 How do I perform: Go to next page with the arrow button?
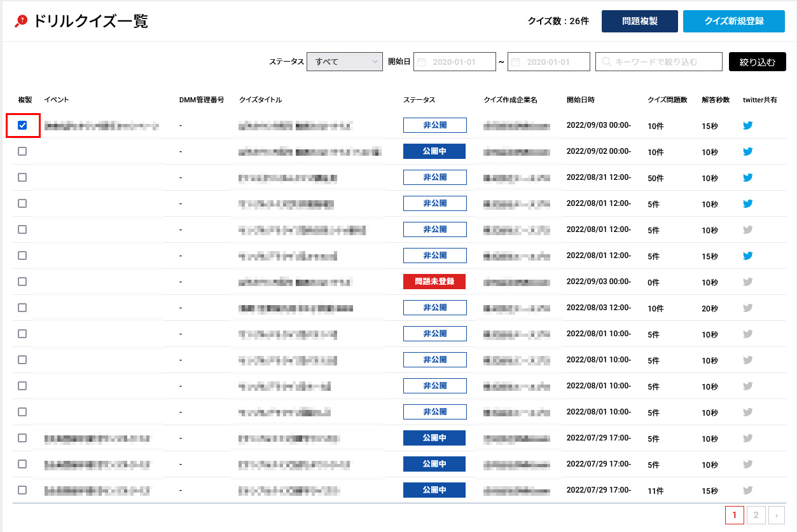pyautogui.click(x=776, y=515)
